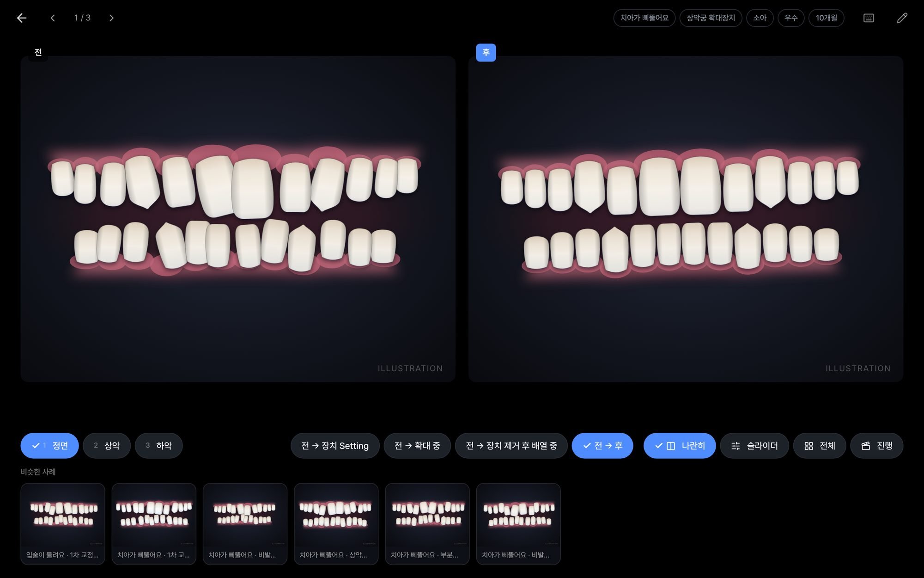924x578 pixels.
Task: Open the keyboard shortcuts icon
Action: click(869, 18)
